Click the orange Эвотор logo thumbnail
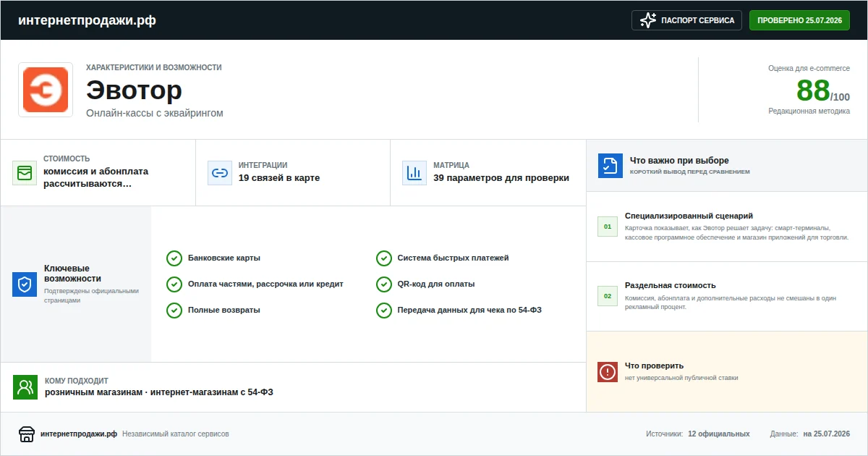This screenshot has height=456, width=868. pos(46,90)
